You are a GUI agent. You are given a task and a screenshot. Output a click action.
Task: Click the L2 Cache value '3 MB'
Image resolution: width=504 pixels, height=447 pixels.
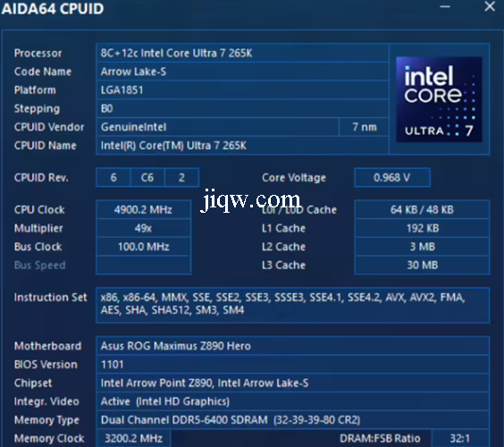click(422, 247)
